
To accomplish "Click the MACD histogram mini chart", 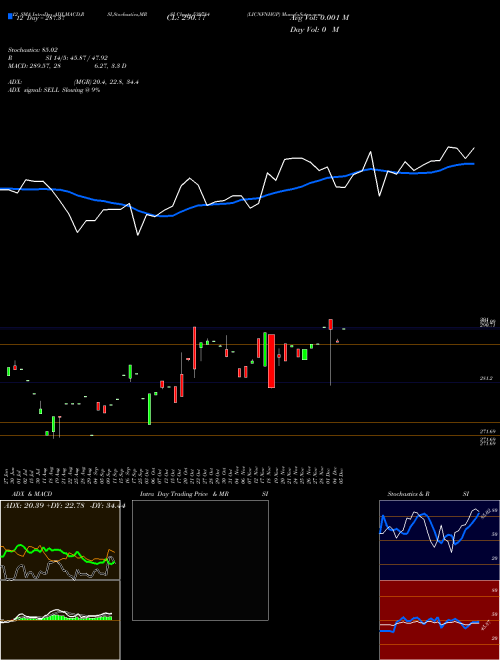I will tap(60, 620).
